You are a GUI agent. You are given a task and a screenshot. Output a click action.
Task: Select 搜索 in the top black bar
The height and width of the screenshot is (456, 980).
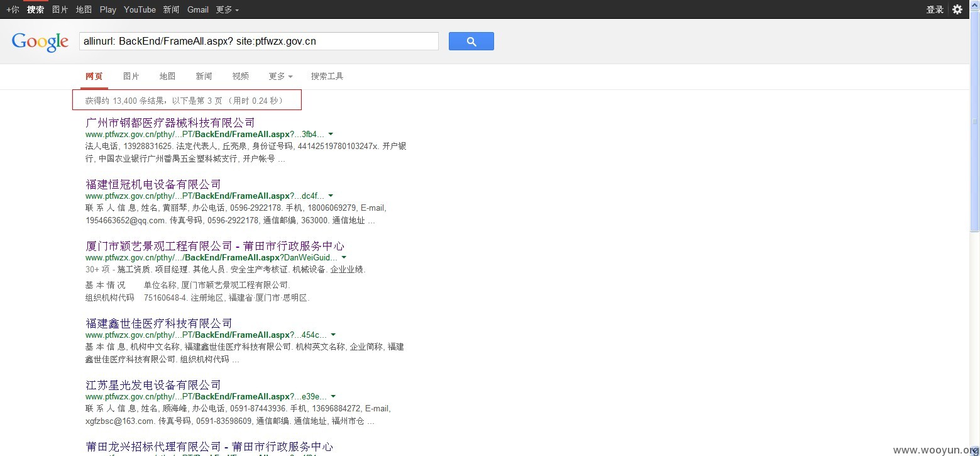36,9
